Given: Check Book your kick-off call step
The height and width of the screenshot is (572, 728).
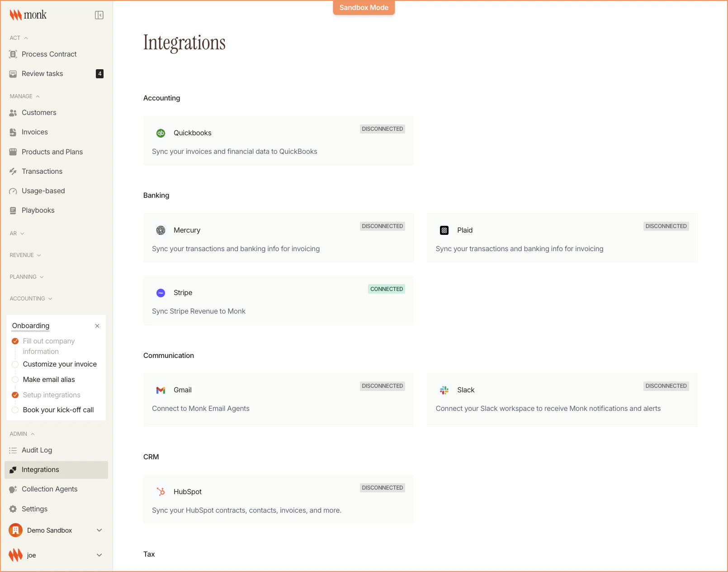Looking at the screenshot, I should [x=16, y=410].
